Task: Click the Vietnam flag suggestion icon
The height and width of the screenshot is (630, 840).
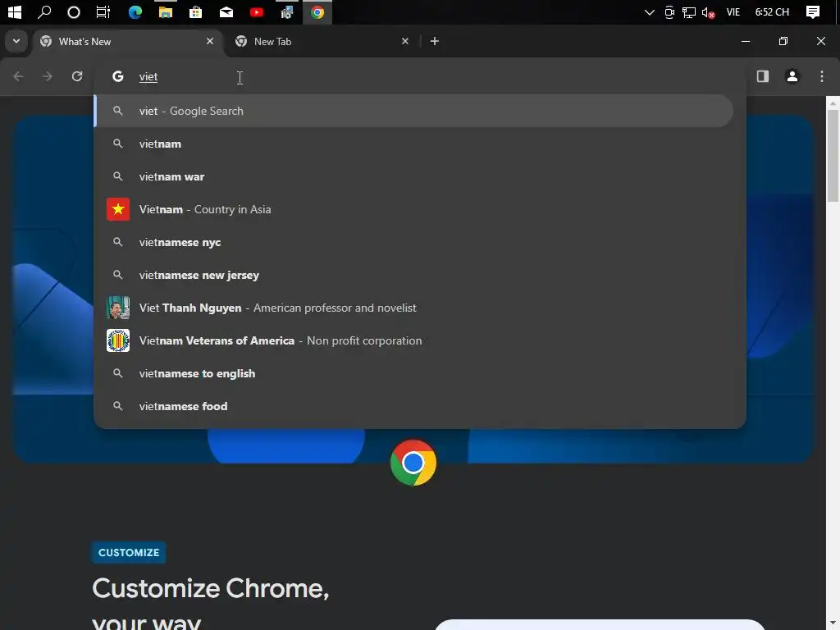Action: click(118, 209)
